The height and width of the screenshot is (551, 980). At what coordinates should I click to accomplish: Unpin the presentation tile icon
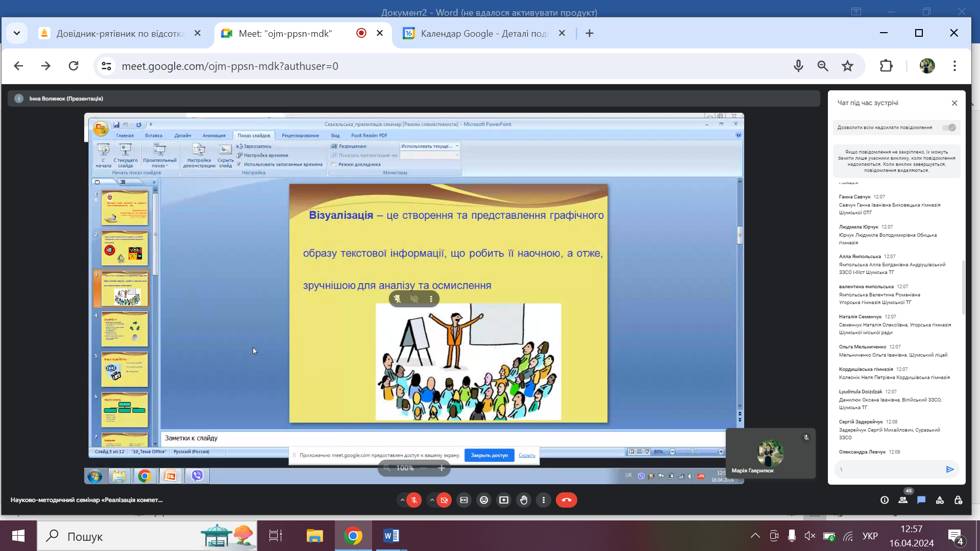point(397,299)
